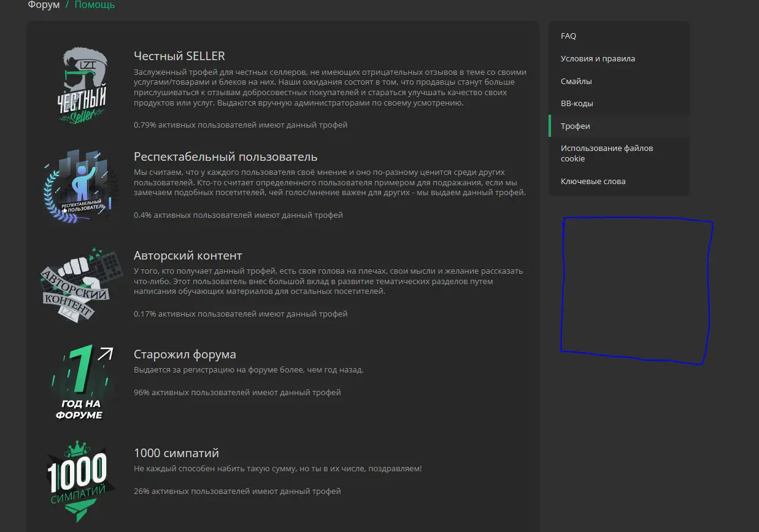
Task: Open Использование файлов cookie page
Action: pos(618,153)
